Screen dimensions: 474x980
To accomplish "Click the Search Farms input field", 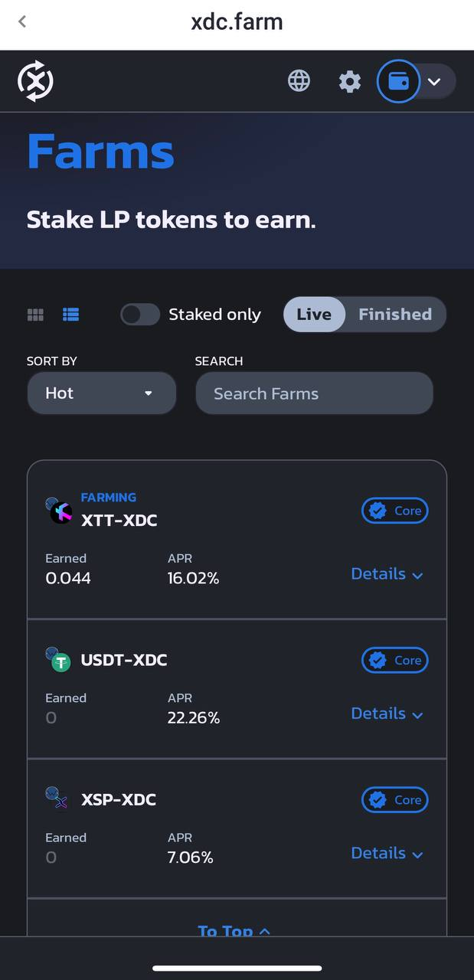I will [314, 394].
